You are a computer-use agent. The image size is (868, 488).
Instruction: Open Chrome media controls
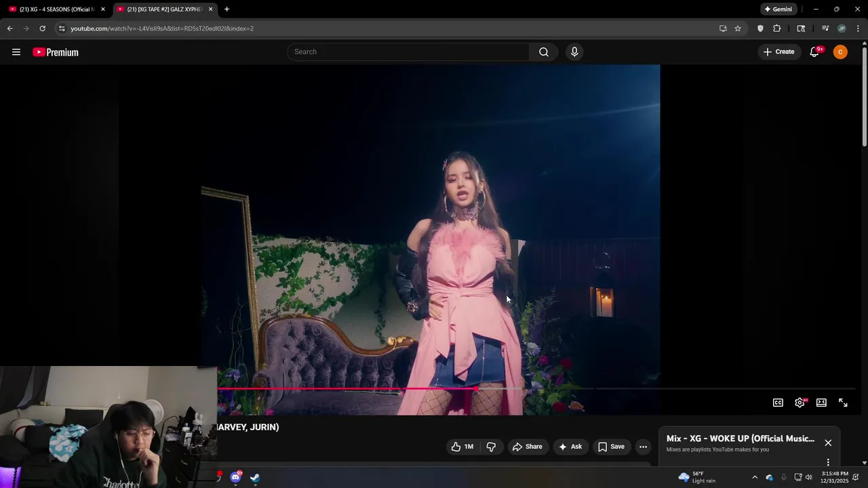(x=825, y=28)
